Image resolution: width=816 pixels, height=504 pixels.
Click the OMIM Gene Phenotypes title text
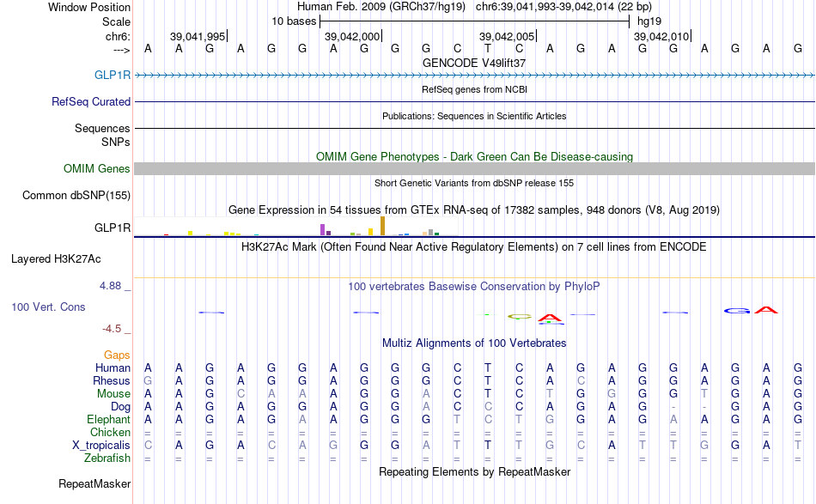474,156
